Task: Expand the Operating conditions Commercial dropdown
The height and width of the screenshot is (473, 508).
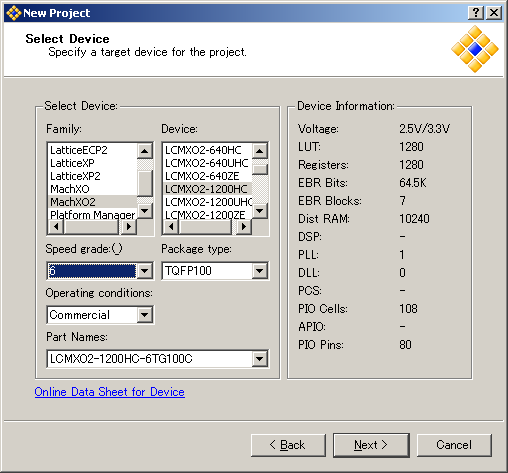Action: (x=145, y=315)
